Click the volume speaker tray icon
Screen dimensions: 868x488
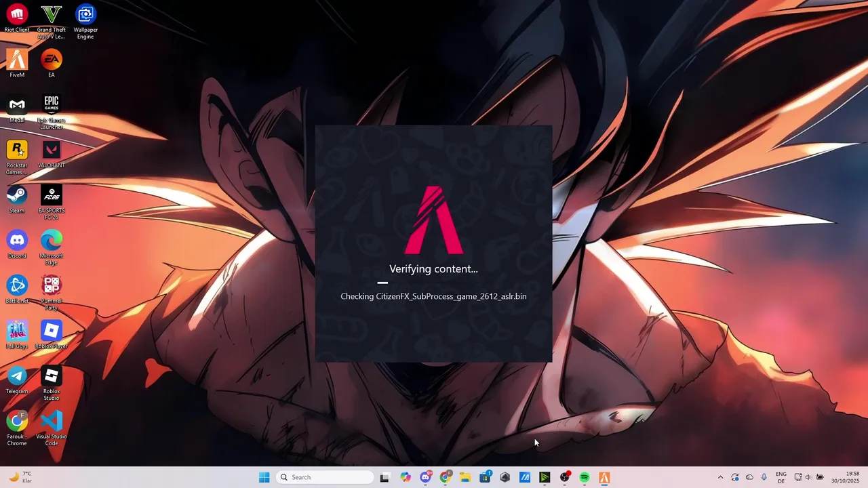(808, 477)
